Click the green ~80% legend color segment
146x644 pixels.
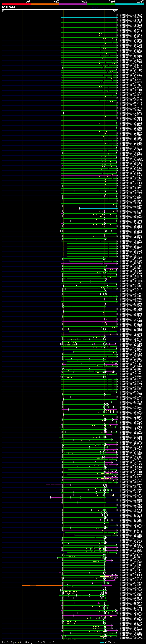(101, 4)
